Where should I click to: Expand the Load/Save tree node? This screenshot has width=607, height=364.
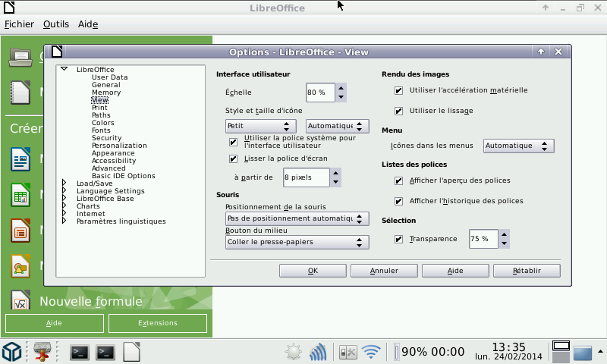click(x=64, y=183)
